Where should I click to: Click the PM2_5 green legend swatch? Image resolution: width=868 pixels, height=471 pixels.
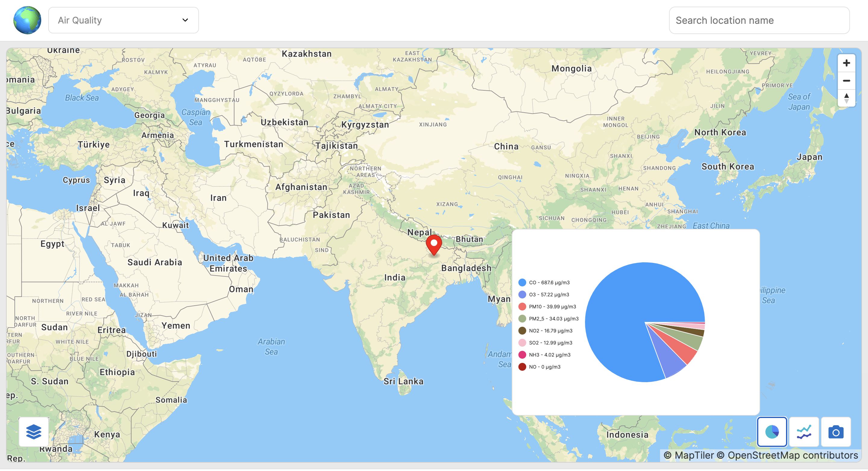click(522, 319)
